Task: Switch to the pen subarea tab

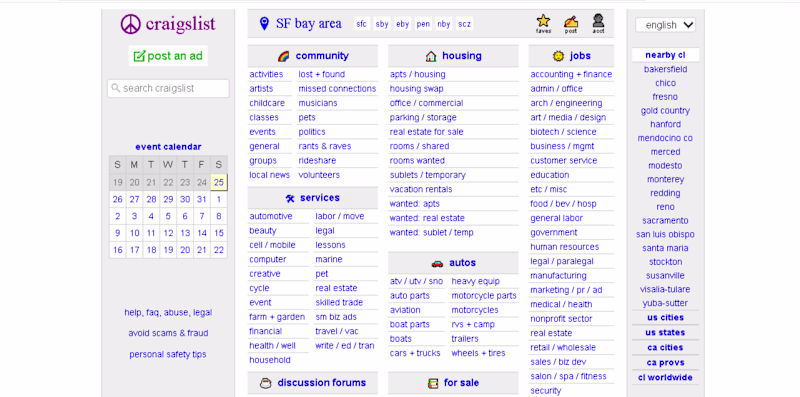Action: [x=423, y=24]
